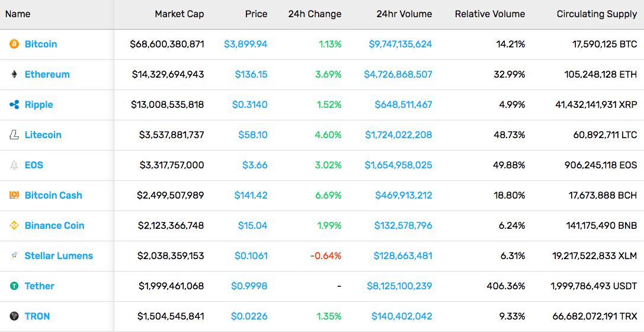This screenshot has width=644, height=332.
Task: Sort by Relative Volume column header
Action: pyautogui.click(x=490, y=14)
